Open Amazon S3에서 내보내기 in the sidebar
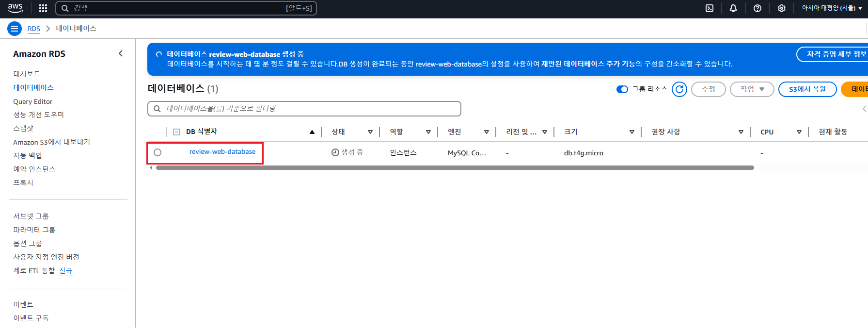This screenshot has width=868, height=331. tap(51, 142)
